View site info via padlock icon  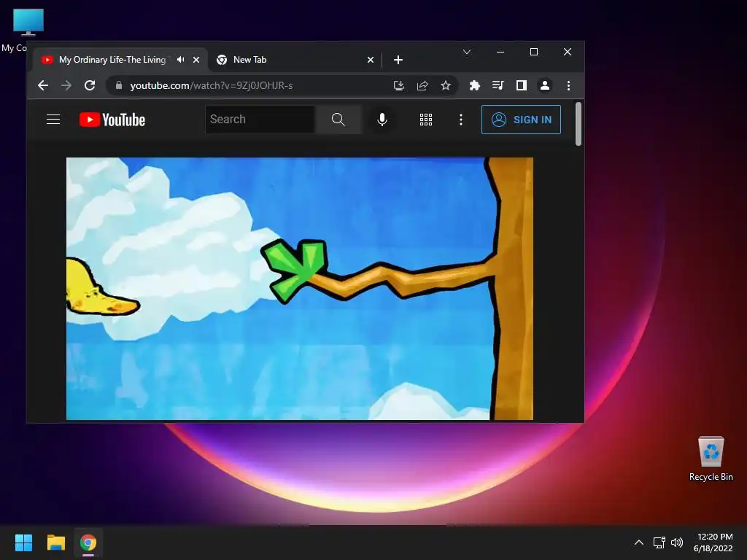point(119,85)
